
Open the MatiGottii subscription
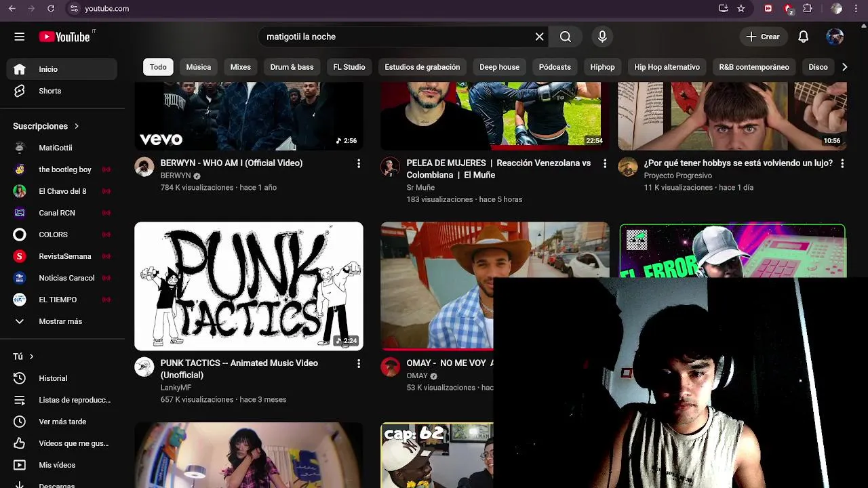tap(62, 148)
